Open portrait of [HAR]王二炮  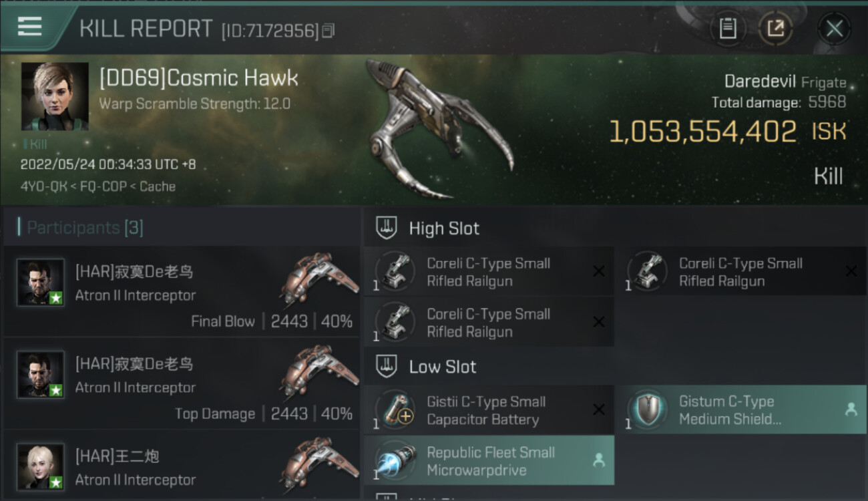click(41, 467)
